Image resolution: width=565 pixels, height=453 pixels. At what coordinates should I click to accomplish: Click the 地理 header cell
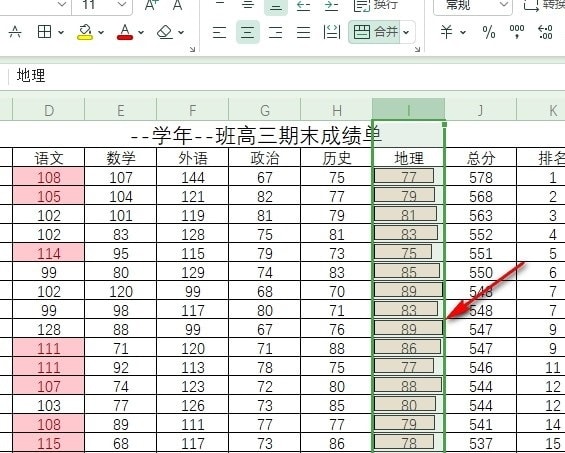pos(409,158)
